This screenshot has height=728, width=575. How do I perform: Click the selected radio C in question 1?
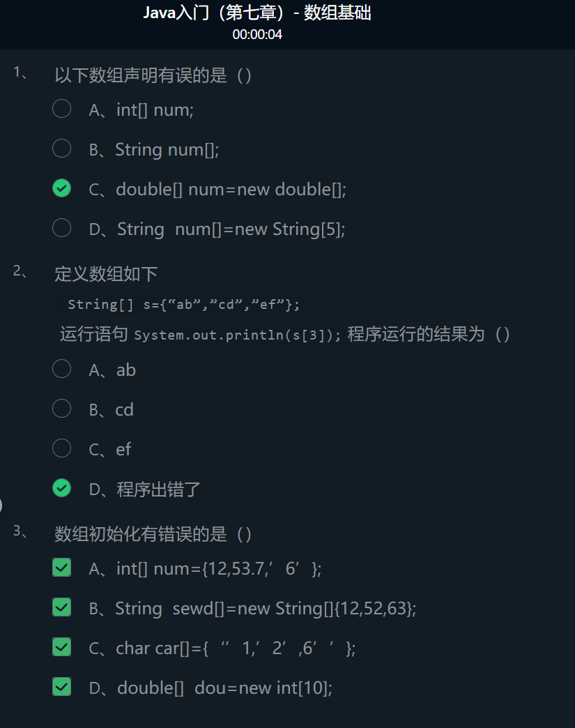click(x=61, y=188)
